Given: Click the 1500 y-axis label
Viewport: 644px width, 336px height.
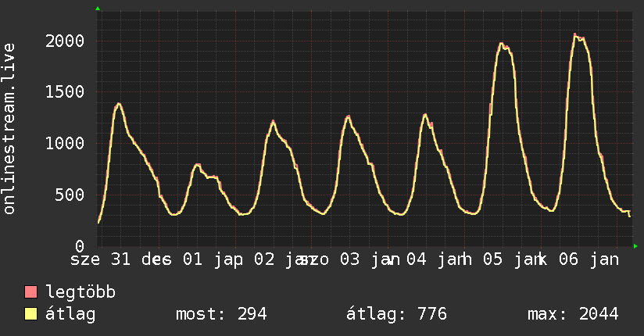Looking at the screenshot, I should tap(65, 92).
